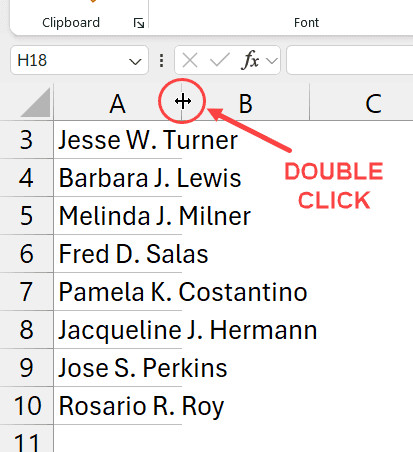
Task: Select column C header
Action: tap(362, 103)
